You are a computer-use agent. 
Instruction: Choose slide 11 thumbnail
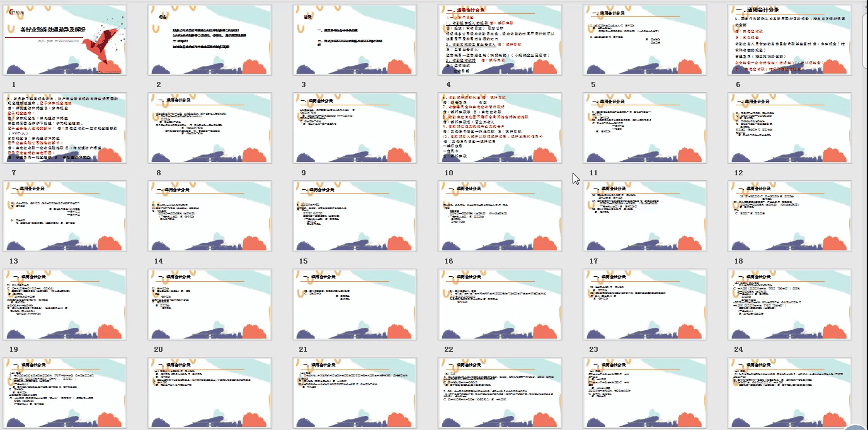[645, 128]
